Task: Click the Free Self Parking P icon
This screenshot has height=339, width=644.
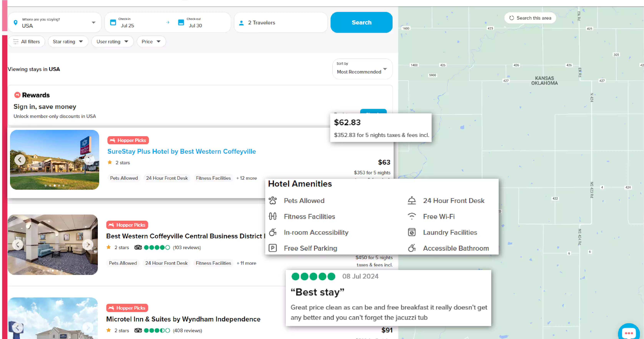Action: tap(273, 248)
